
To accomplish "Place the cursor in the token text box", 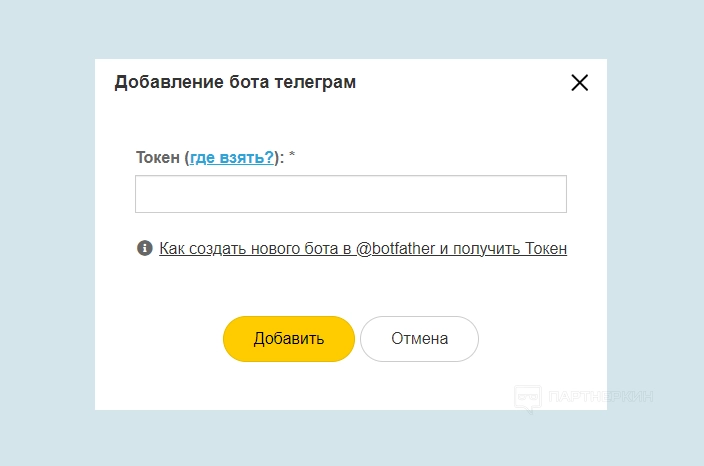I will [350, 194].
